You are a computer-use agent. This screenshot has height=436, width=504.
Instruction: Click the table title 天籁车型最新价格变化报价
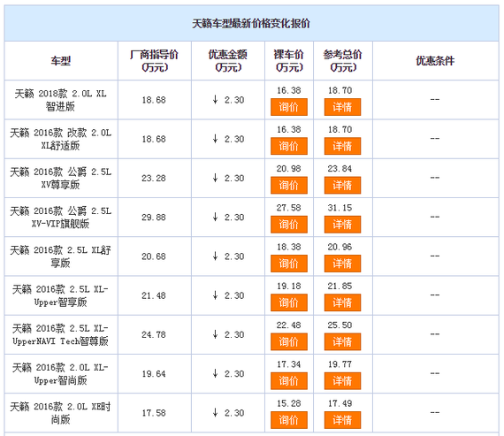[251, 24]
